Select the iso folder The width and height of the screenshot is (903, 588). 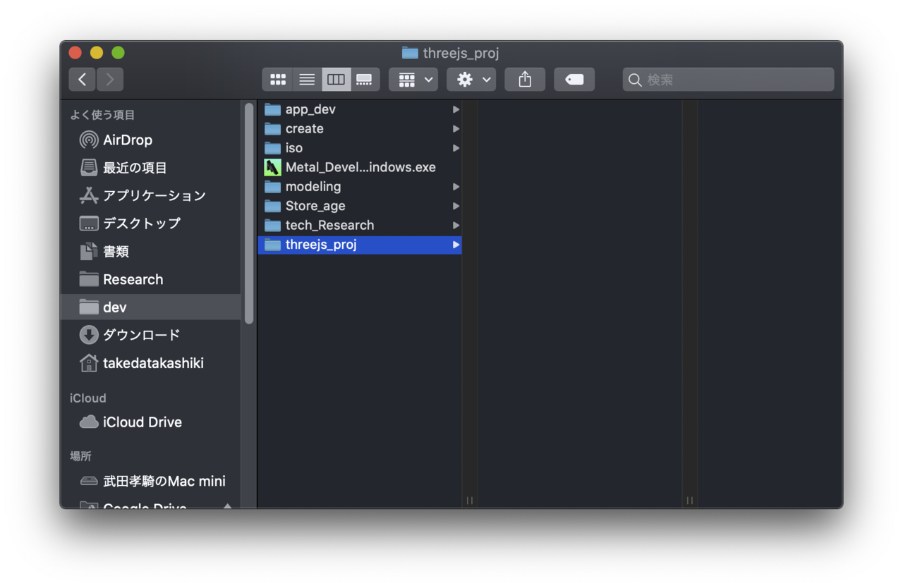pyautogui.click(x=360, y=148)
